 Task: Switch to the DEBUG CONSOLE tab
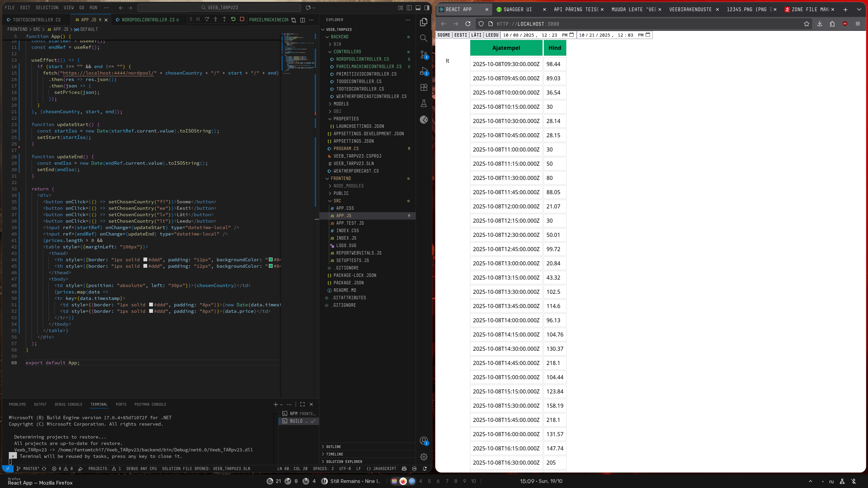click(68, 404)
